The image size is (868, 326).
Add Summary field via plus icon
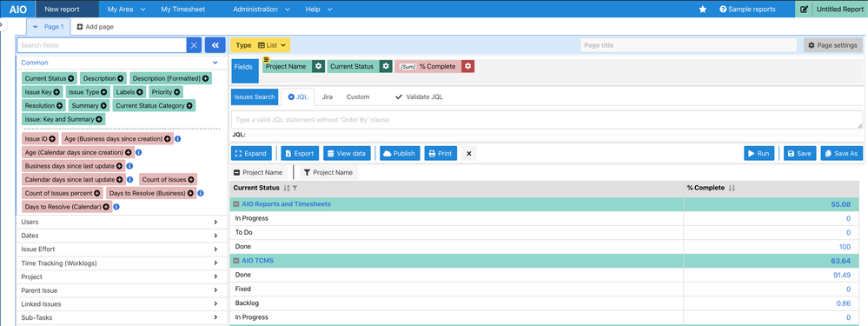(103, 105)
